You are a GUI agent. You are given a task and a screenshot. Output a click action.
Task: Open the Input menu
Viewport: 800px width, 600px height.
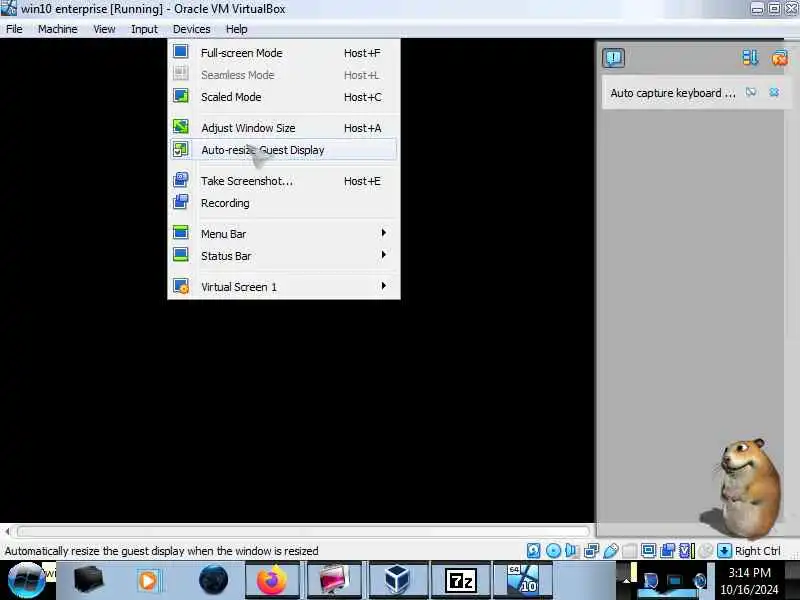pyautogui.click(x=144, y=29)
